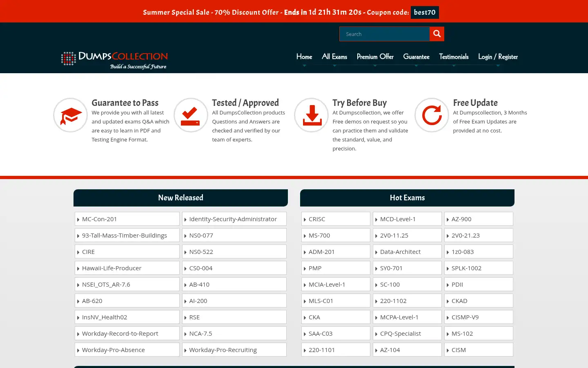
Task: Open the CKAD hot exam
Action: (479, 301)
